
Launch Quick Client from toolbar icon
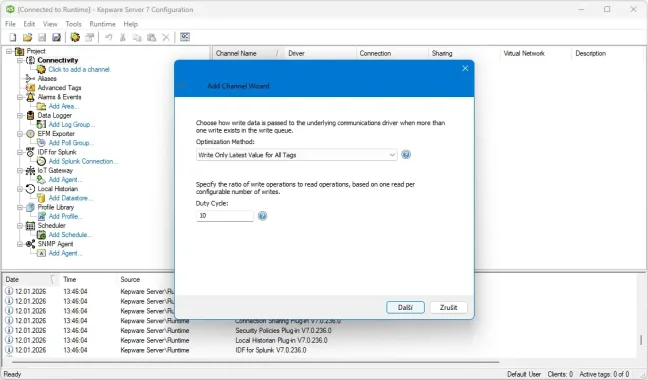[x=185, y=37]
